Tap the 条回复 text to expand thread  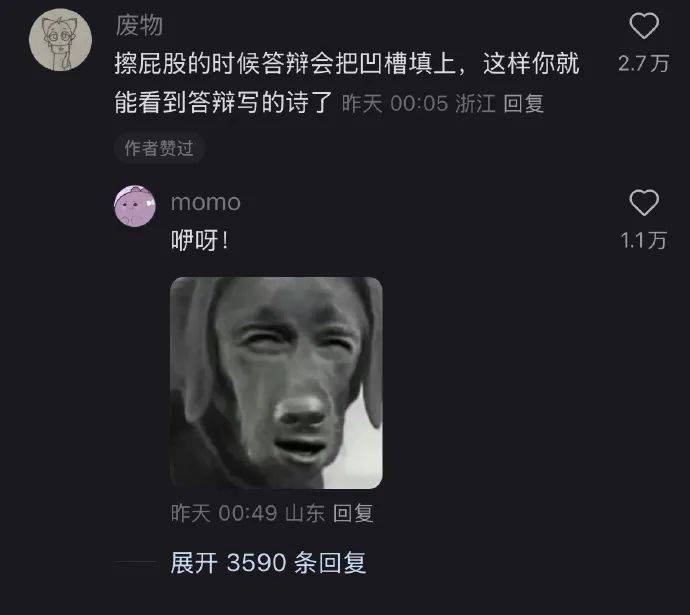tap(330, 563)
